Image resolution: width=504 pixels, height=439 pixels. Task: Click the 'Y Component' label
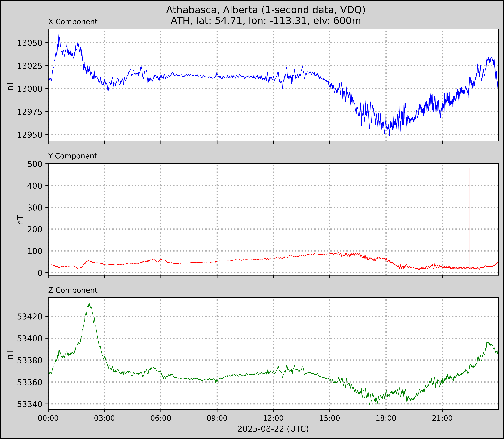73,156
